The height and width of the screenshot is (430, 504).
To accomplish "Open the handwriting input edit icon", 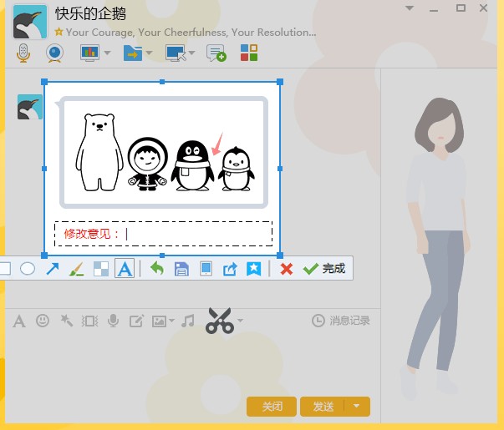I will coord(136,321).
